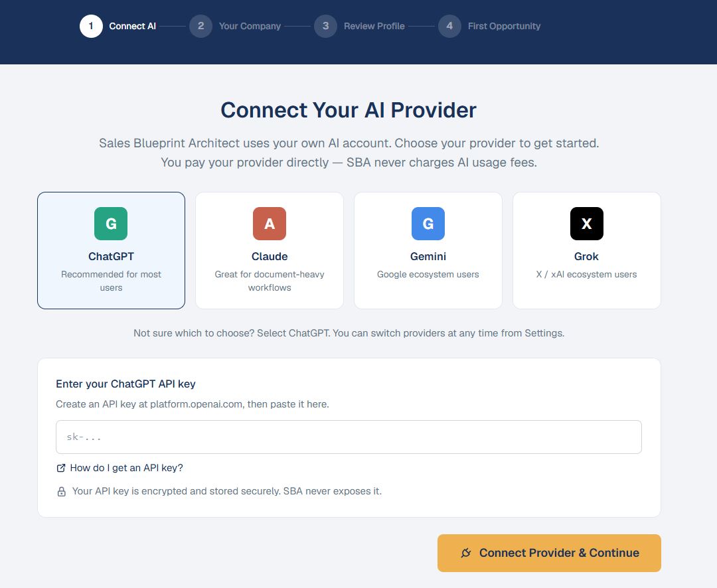
Task: Go to Your Company step label
Action: pyautogui.click(x=250, y=26)
